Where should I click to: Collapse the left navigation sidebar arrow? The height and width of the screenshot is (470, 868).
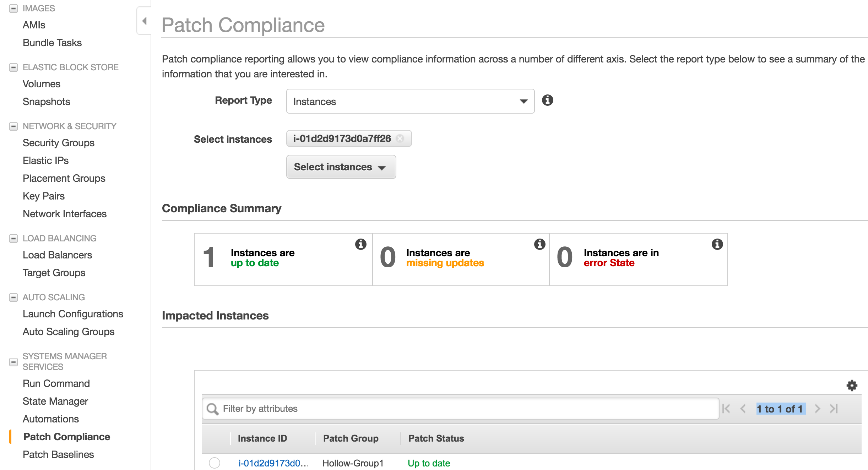[x=144, y=21]
